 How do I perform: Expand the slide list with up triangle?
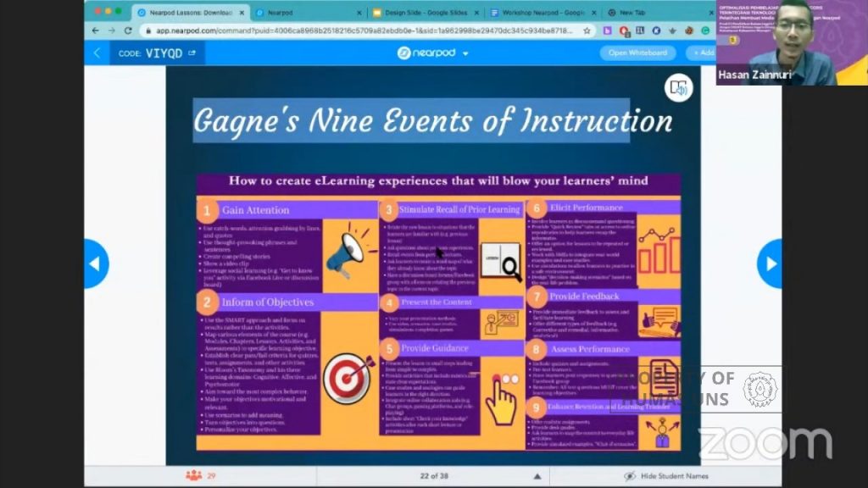tap(537, 476)
